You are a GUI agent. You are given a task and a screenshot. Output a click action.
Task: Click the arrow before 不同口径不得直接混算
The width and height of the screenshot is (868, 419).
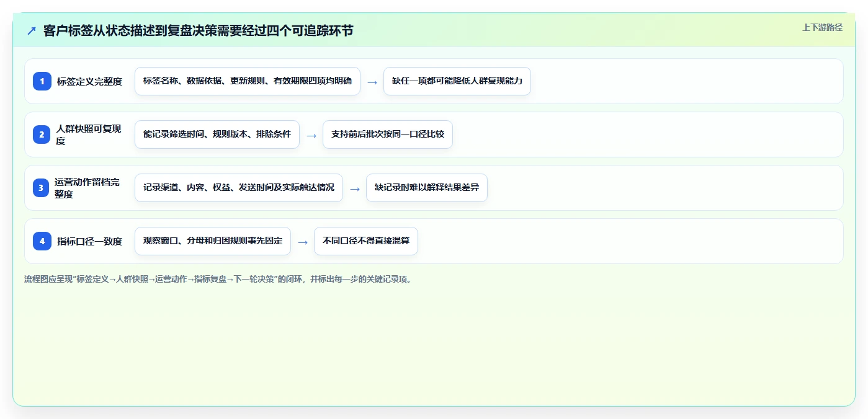click(x=303, y=242)
